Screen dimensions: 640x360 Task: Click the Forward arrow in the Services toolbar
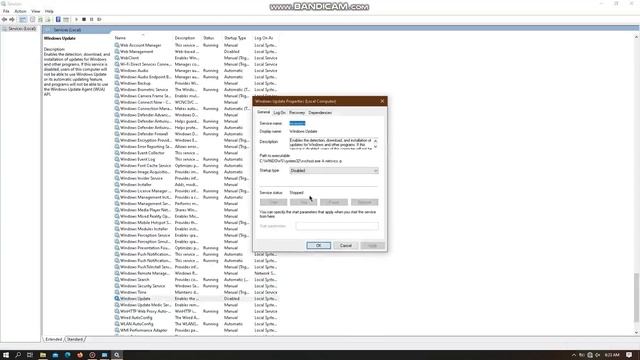12,20
